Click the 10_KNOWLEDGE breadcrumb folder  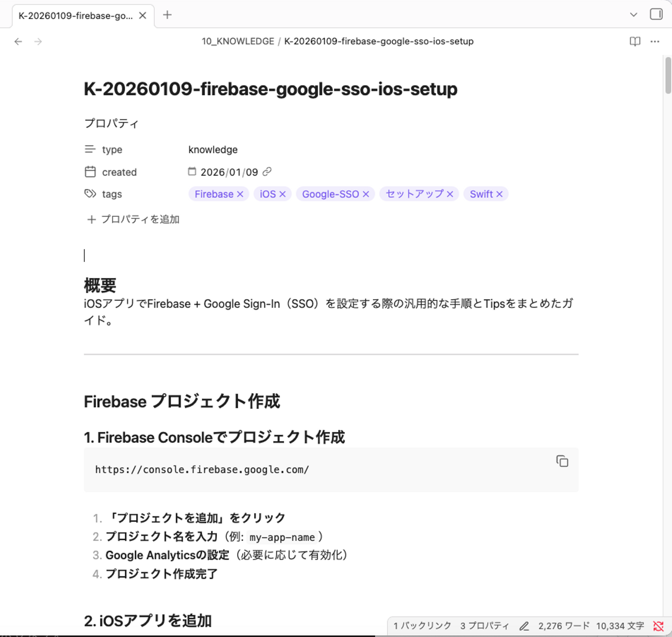point(238,41)
